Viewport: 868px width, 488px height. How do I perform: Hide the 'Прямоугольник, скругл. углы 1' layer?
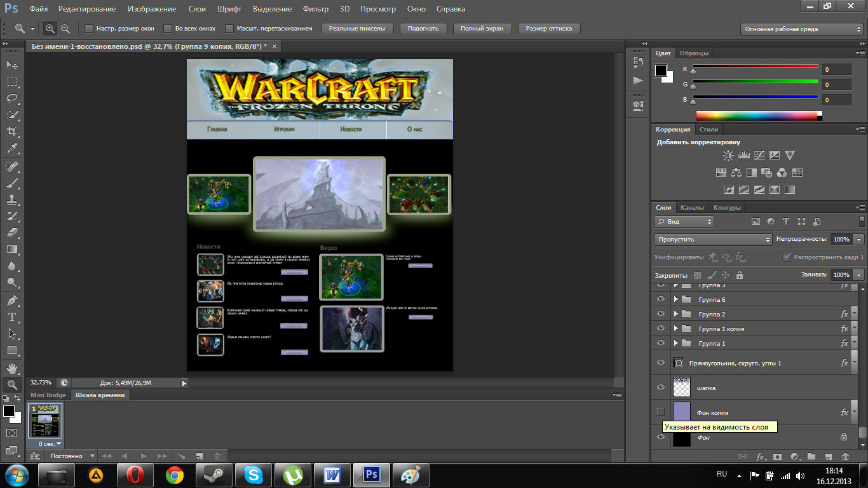pos(661,362)
